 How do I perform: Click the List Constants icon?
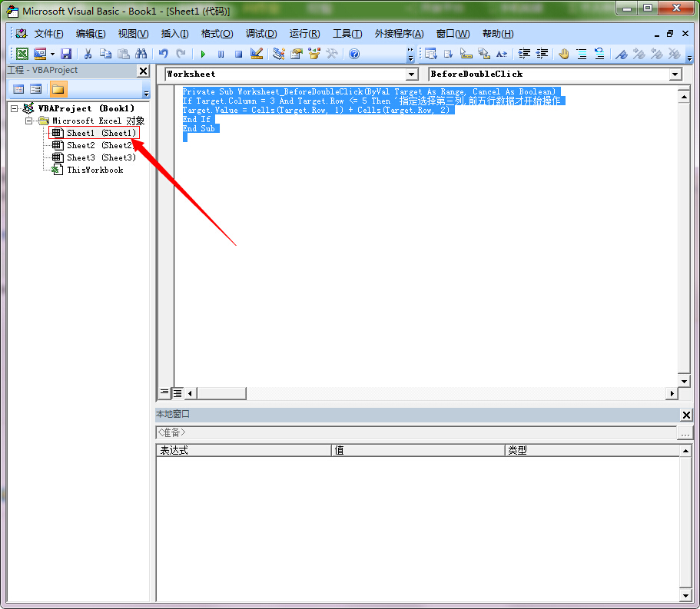click(x=448, y=54)
